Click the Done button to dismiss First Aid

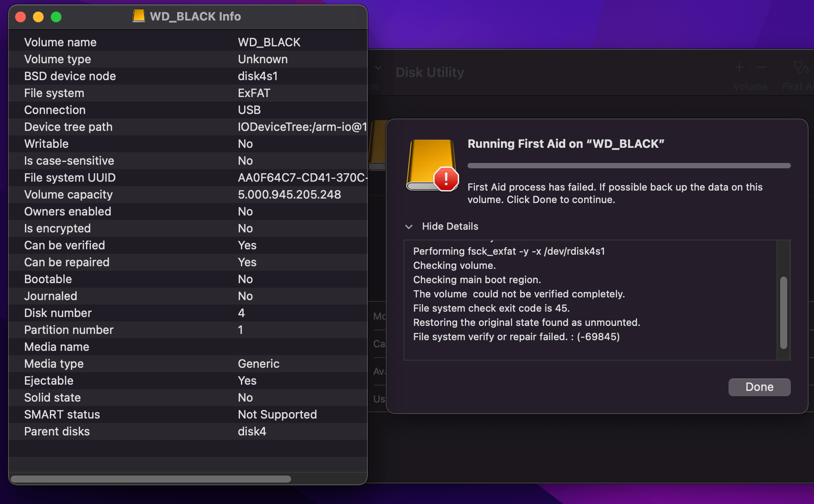759,387
